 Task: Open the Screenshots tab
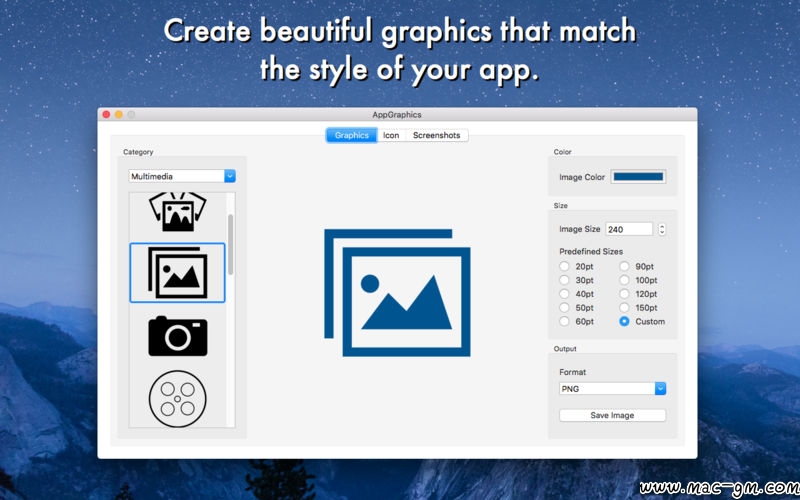click(x=436, y=135)
